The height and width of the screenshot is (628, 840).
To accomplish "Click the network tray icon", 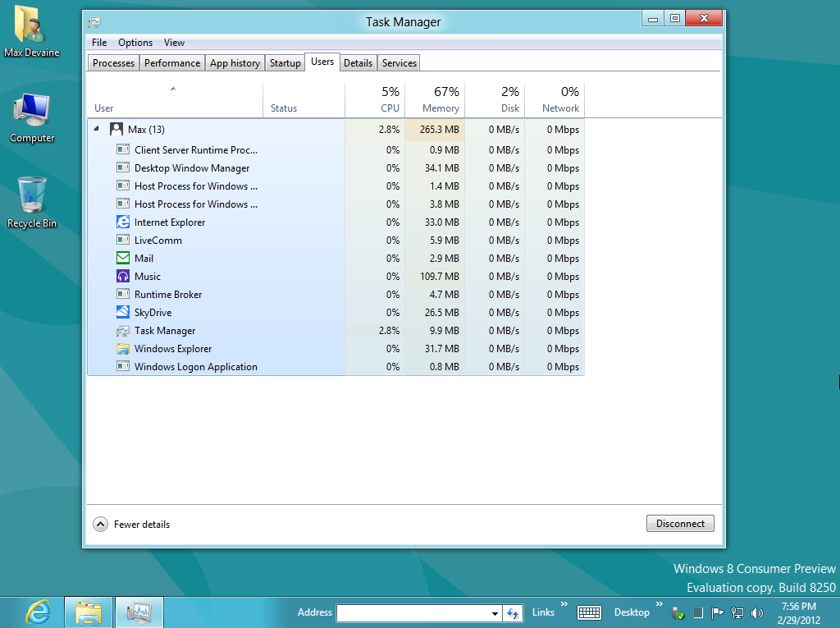I will click(737, 612).
